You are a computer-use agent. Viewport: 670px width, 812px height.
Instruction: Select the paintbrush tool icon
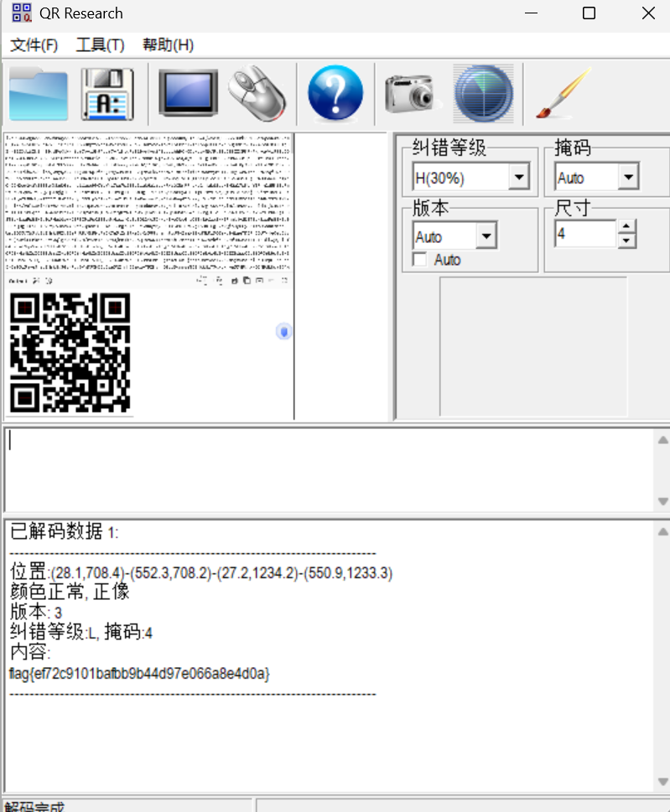[564, 93]
